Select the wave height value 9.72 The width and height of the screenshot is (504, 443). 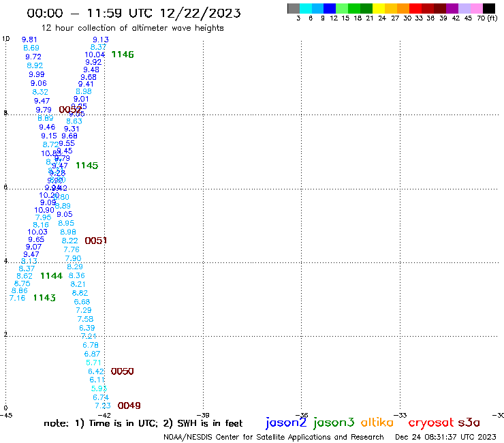[x=33, y=57]
